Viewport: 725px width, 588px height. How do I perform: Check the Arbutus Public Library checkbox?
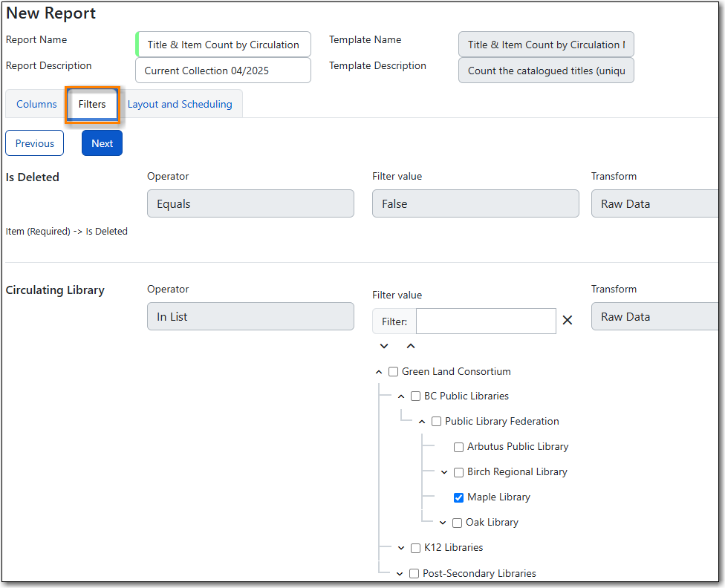(x=459, y=447)
